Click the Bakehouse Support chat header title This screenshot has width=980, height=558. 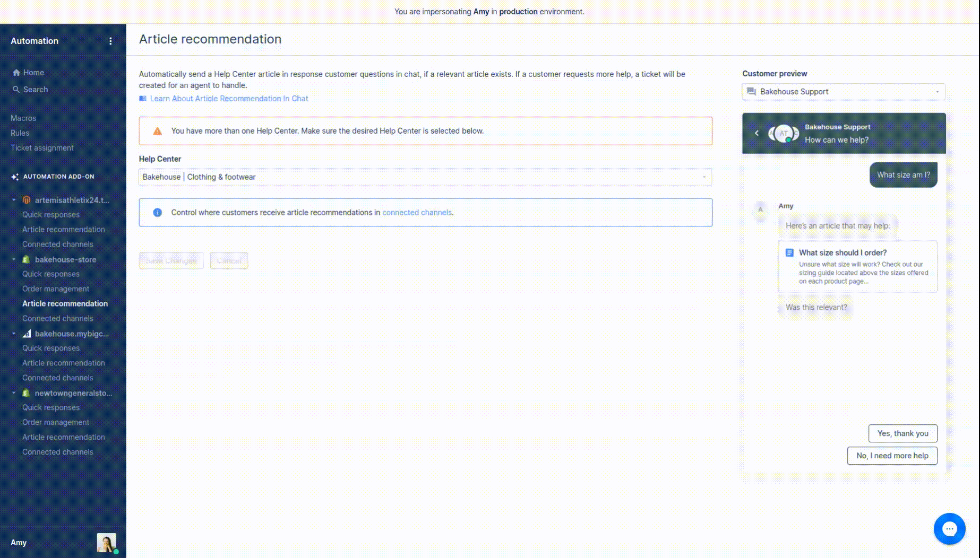click(837, 127)
